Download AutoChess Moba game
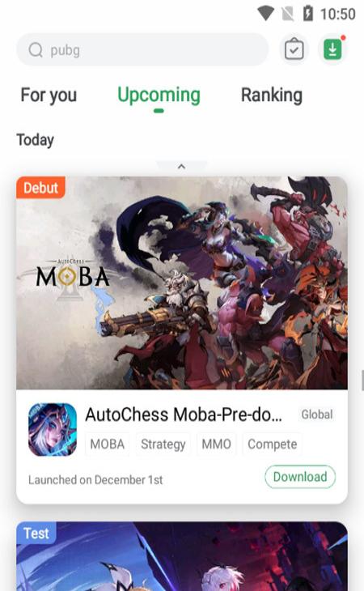Image resolution: width=364 pixels, height=591 pixels. [x=300, y=477]
